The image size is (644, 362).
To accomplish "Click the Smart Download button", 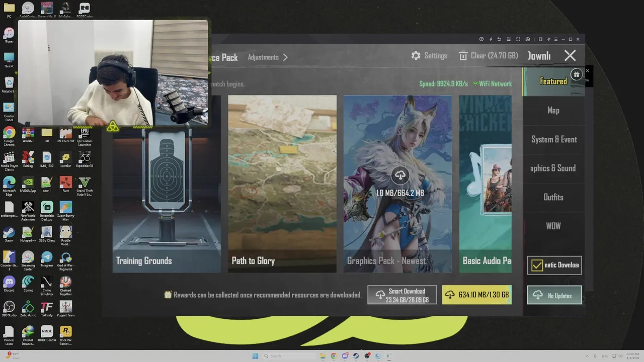I will click(402, 295).
